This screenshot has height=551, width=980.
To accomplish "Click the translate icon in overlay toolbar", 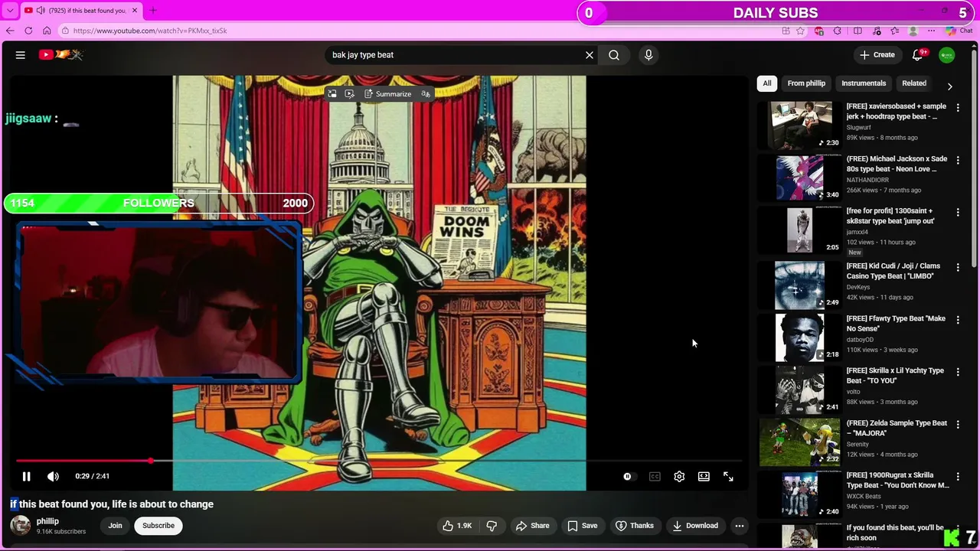I will click(426, 94).
